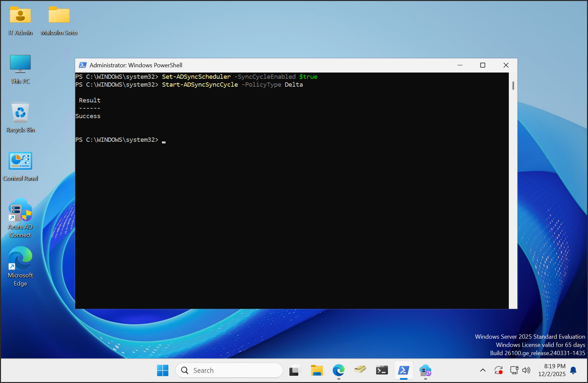Launch Azure AD Connect desktop shortcut
This screenshot has height=383, width=588.
[20, 210]
